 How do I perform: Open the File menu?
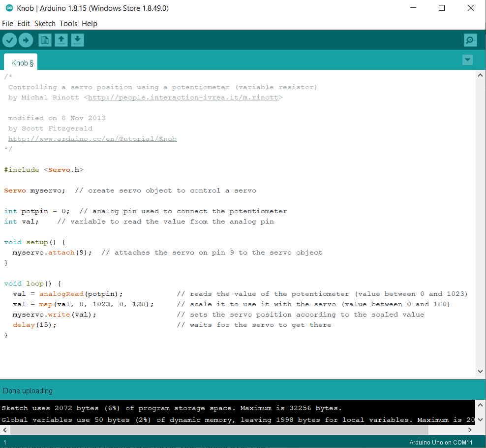pos(7,24)
